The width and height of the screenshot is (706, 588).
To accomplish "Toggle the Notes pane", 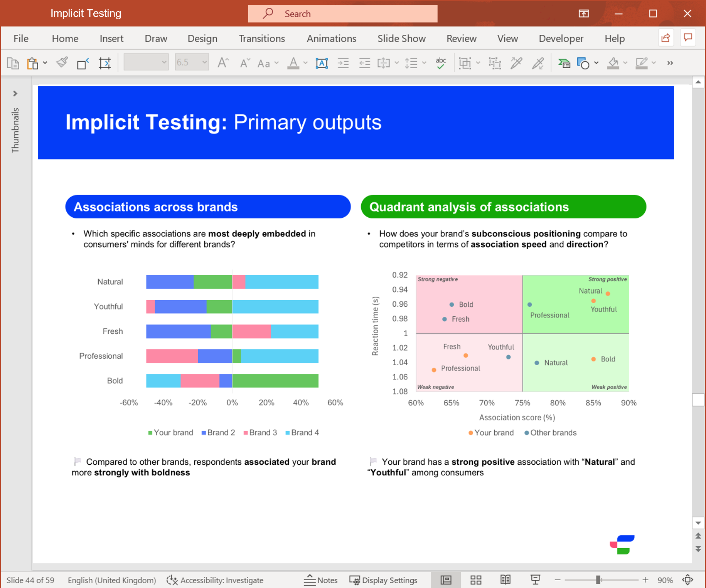I will tap(320, 580).
